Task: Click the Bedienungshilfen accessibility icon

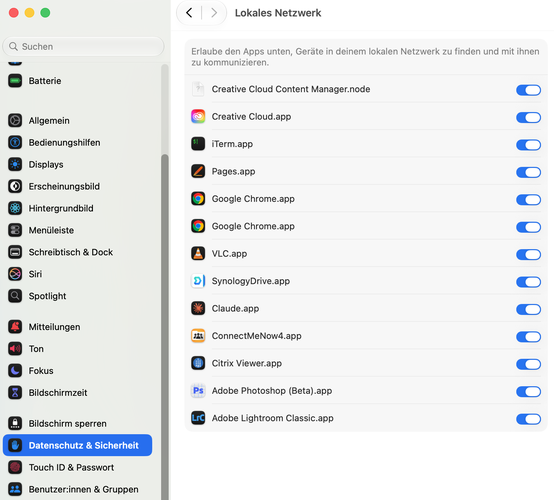Action: click(x=15, y=142)
